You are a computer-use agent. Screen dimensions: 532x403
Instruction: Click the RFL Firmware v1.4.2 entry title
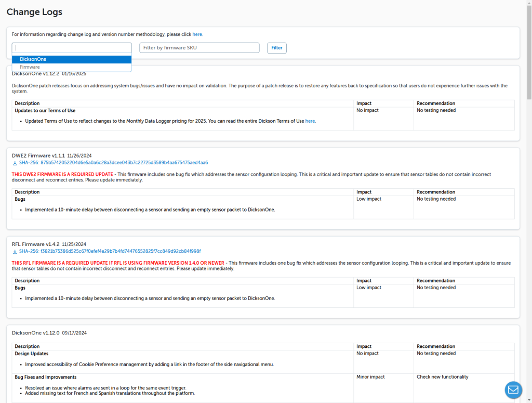click(x=35, y=244)
